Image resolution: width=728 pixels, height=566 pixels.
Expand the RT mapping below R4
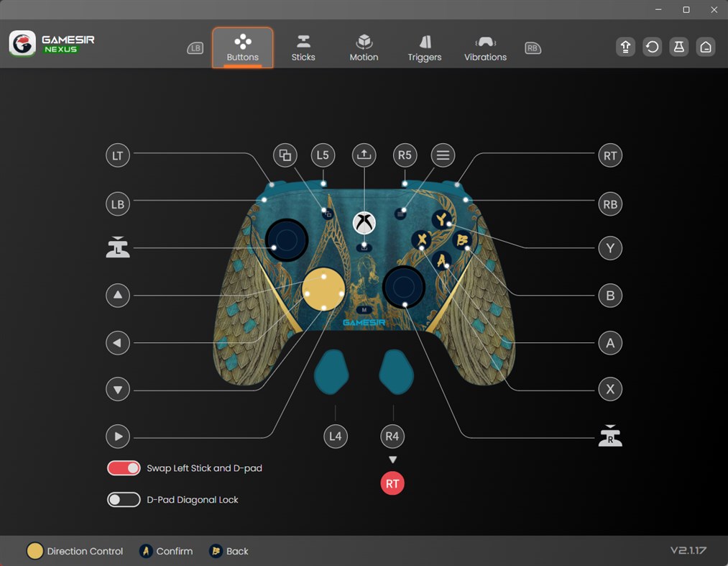pos(392,483)
